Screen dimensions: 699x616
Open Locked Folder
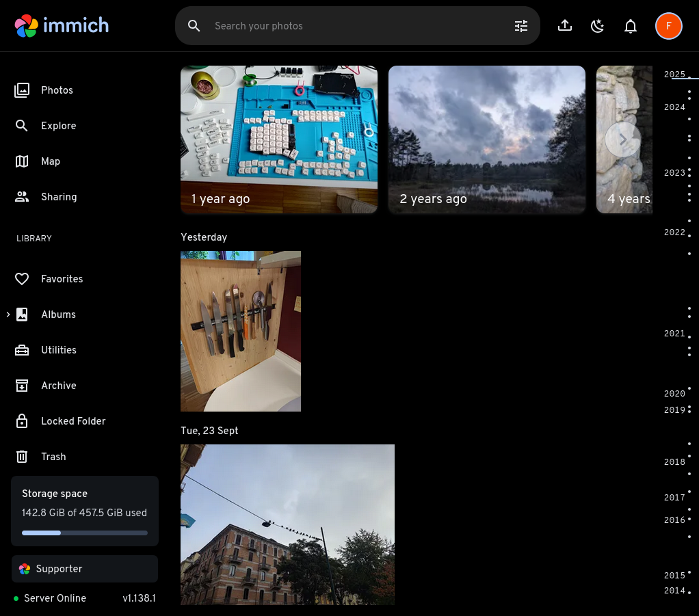73,421
